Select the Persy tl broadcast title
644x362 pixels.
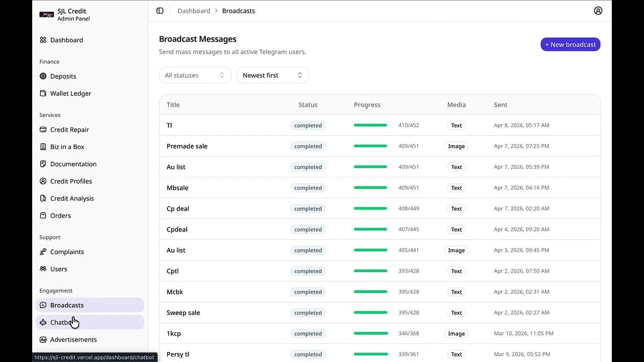coord(178,354)
